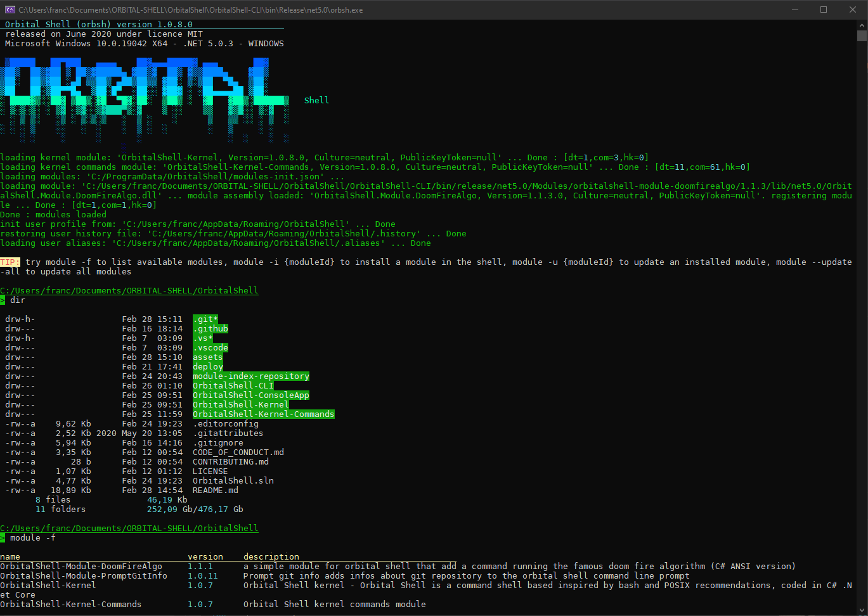This screenshot has height=616, width=868.
Task: Click the scrollbar down arrow
Action: pos(862,610)
